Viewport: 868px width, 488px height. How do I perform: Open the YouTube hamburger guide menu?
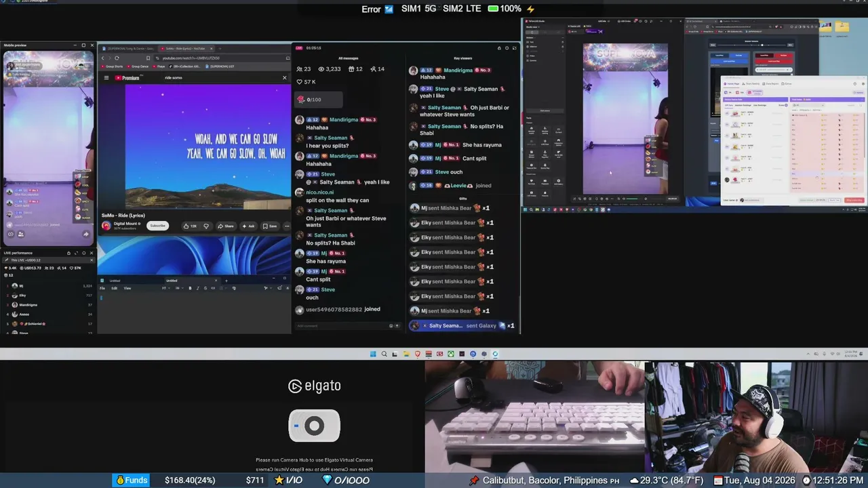pyautogui.click(x=106, y=78)
